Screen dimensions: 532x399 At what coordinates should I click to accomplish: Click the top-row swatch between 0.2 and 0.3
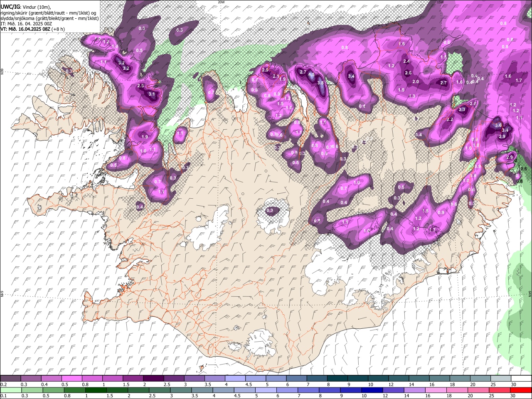[10, 379]
